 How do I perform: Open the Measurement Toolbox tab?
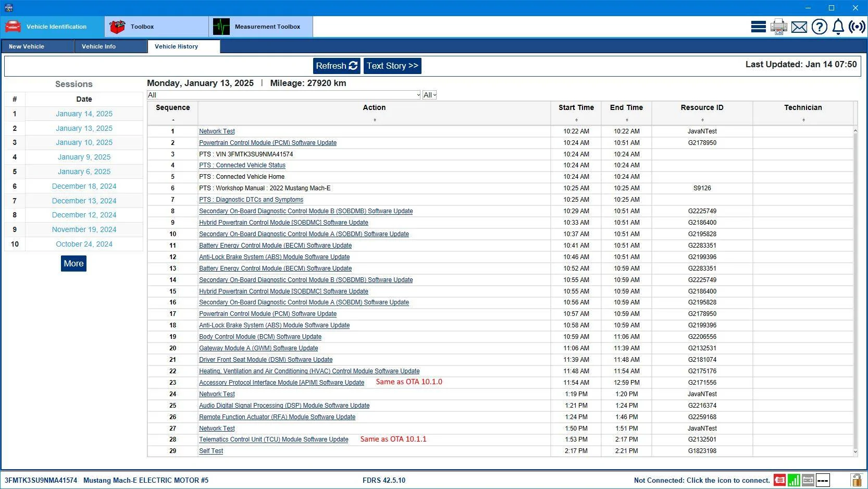coord(261,27)
